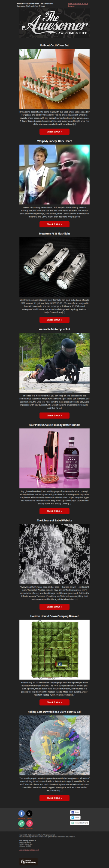Open the Four Pillars gin bundle image
This screenshot has width=109, height=868.
(x=54, y=458)
